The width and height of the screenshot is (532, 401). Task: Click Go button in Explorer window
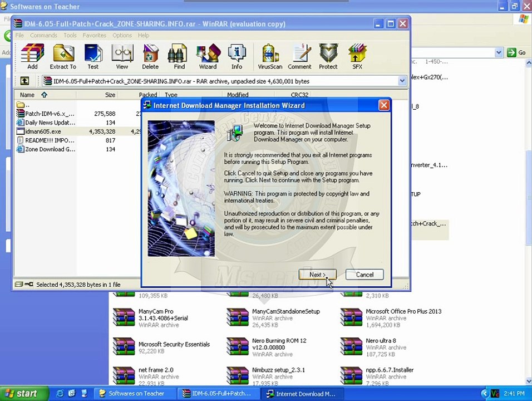516,52
